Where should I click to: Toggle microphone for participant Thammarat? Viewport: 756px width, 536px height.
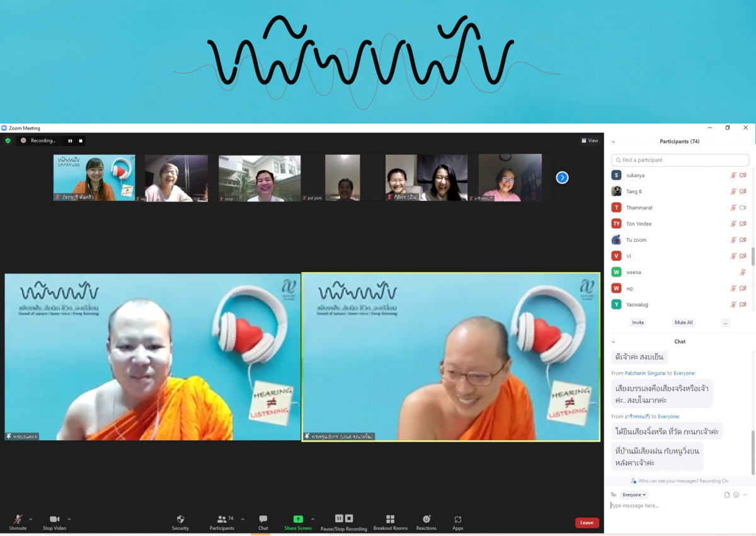(x=733, y=208)
